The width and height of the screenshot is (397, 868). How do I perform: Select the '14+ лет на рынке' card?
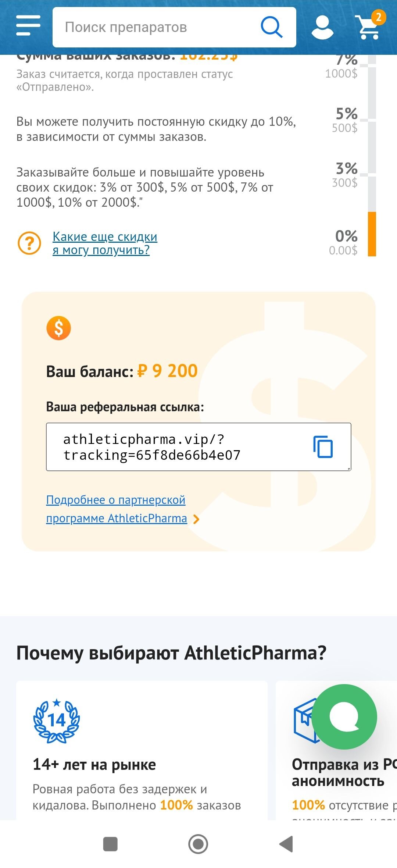(x=142, y=750)
